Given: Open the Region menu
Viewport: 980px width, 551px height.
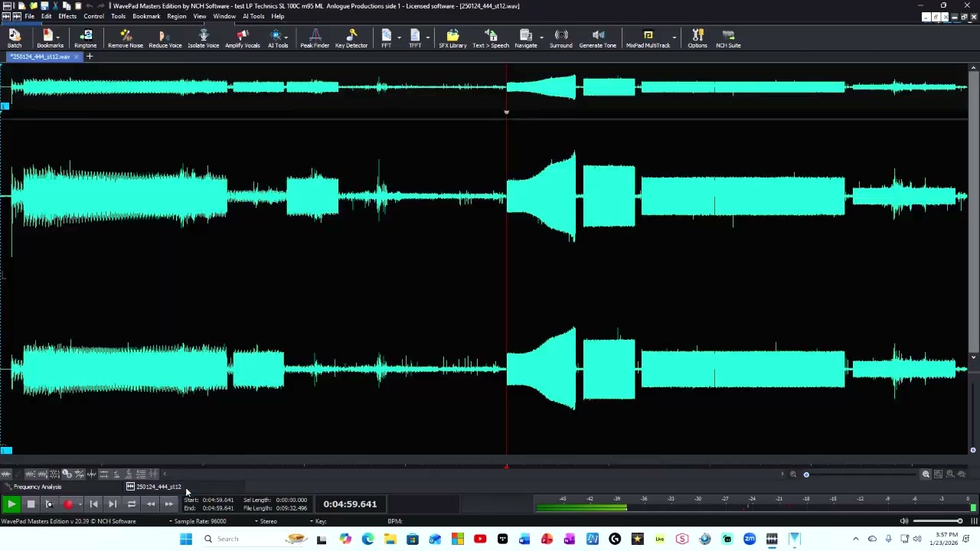Looking at the screenshot, I should 176,16.
